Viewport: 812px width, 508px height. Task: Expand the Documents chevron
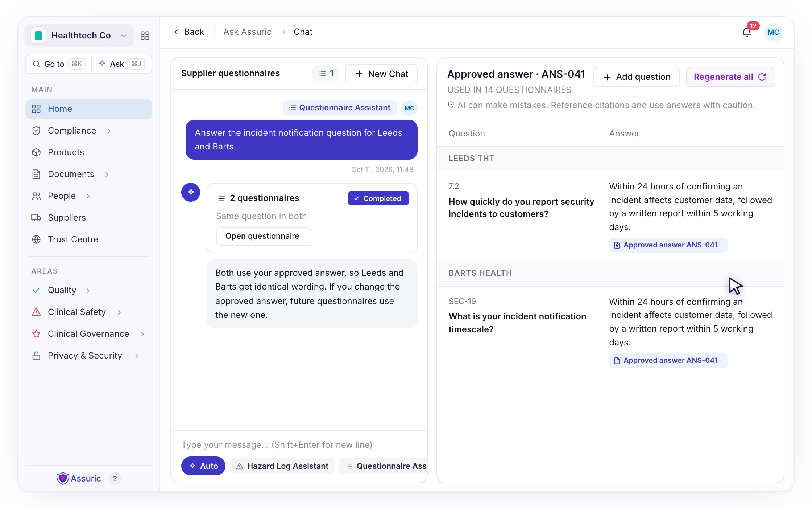click(107, 175)
